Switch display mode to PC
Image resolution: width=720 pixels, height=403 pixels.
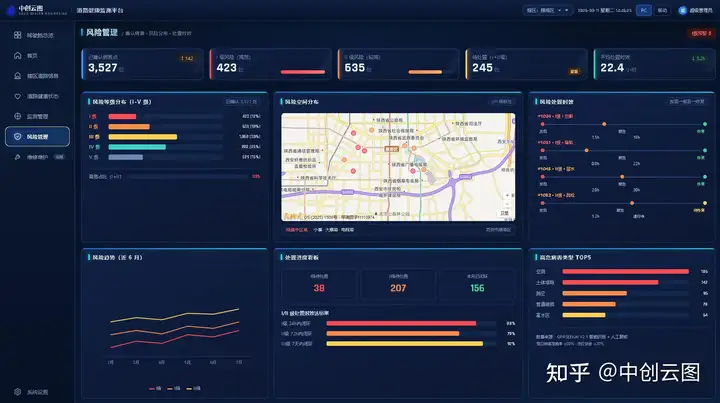(643, 10)
